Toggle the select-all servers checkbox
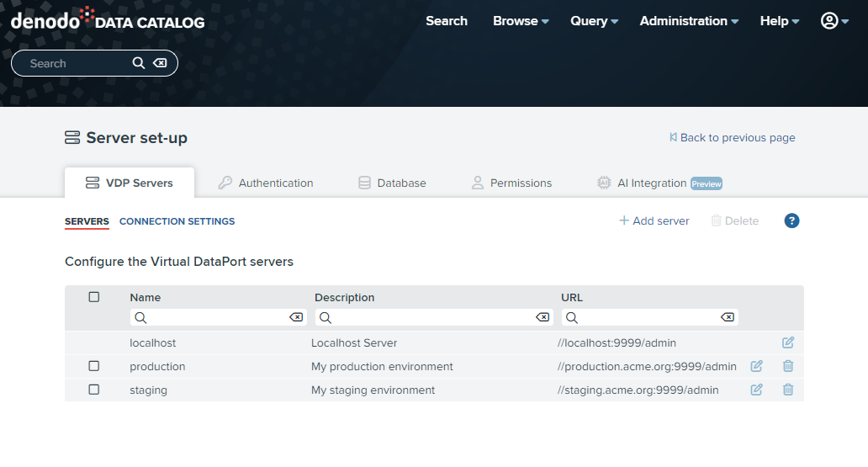 coord(94,297)
